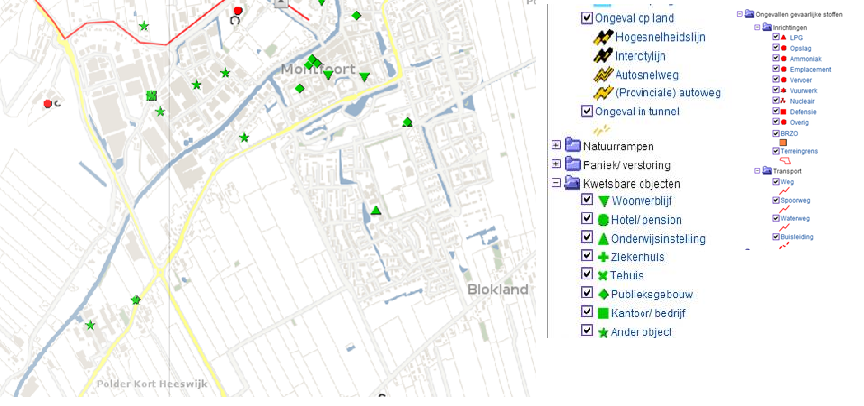Click the red Vuurwerk legend icon
864x406 pixels.
pos(783,90)
